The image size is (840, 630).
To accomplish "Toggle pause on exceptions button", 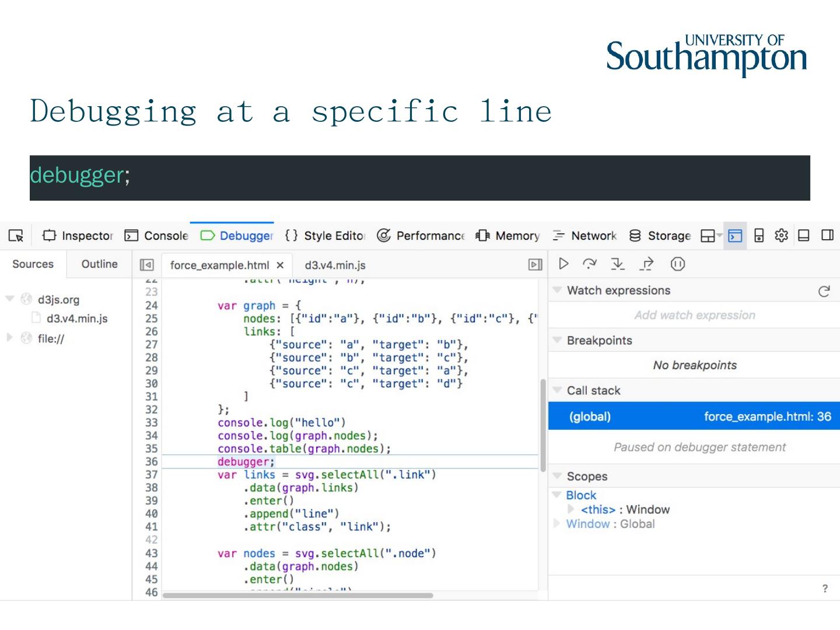I will [x=677, y=264].
